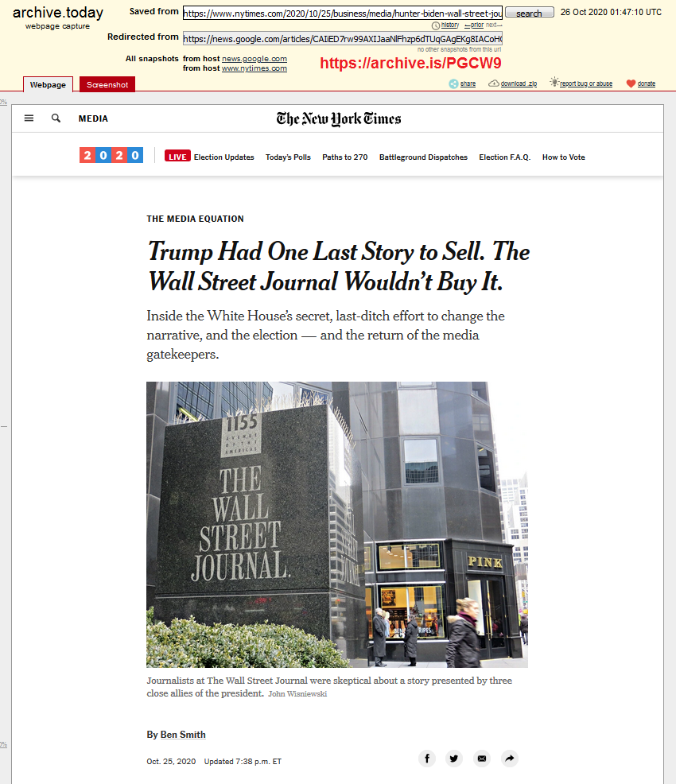The width and height of the screenshot is (676, 784).
Task: Click the download .zip link
Action: [x=519, y=83]
